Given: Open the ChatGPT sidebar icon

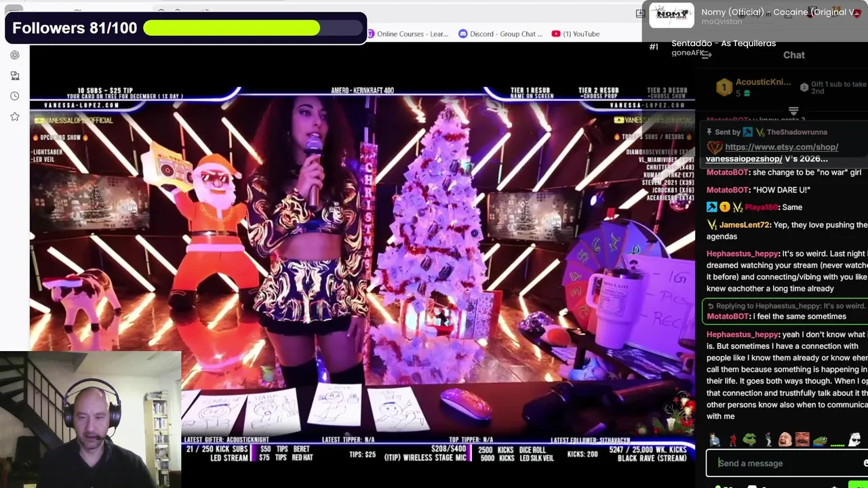Looking at the screenshot, I should [14, 55].
